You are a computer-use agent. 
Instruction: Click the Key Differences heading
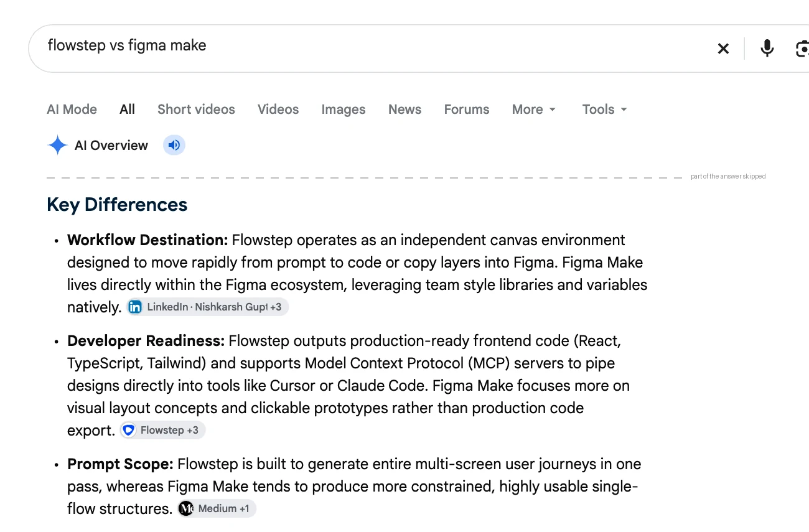pos(117,205)
